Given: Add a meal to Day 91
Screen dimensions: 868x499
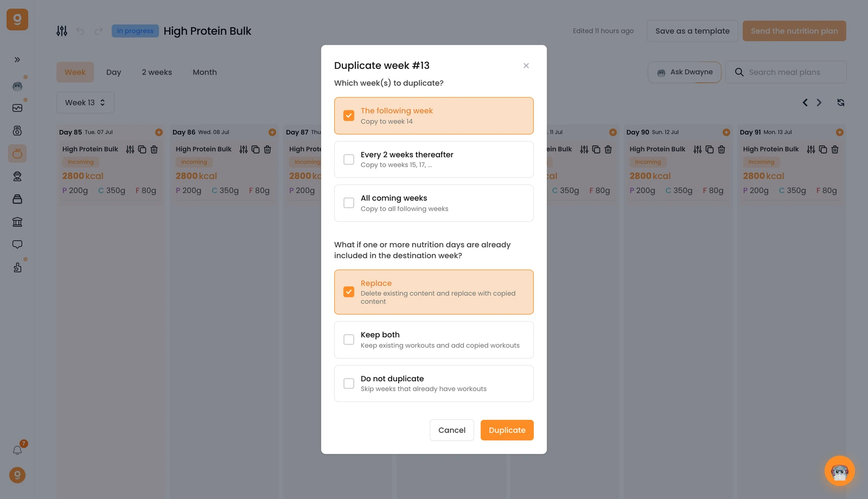Looking at the screenshot, I should pos(840,132).
